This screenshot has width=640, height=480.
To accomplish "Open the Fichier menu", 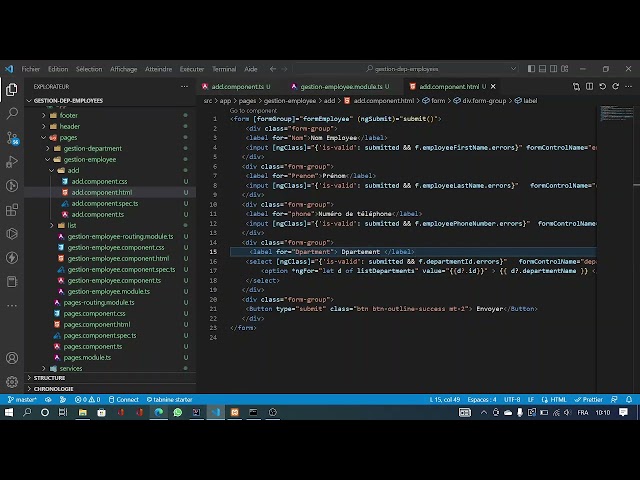I will pos(31,69).
